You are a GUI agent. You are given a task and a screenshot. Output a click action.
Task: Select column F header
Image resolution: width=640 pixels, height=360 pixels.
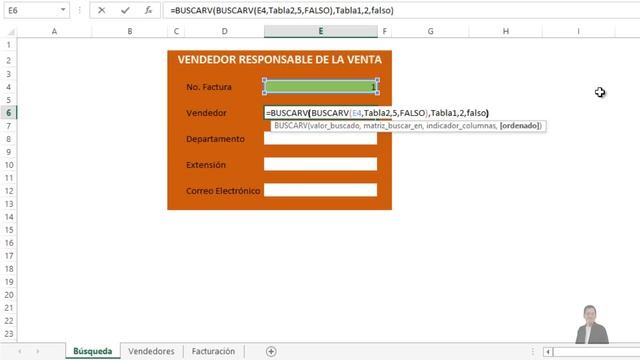(x=384, y=31)
